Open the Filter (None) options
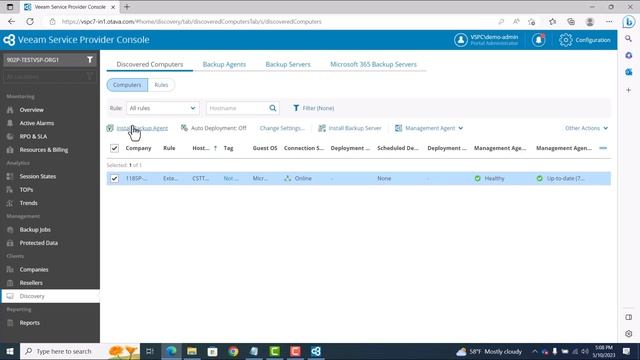Viewport: 640px width, 360px height. pyautogui.click(x=313, y=108)
